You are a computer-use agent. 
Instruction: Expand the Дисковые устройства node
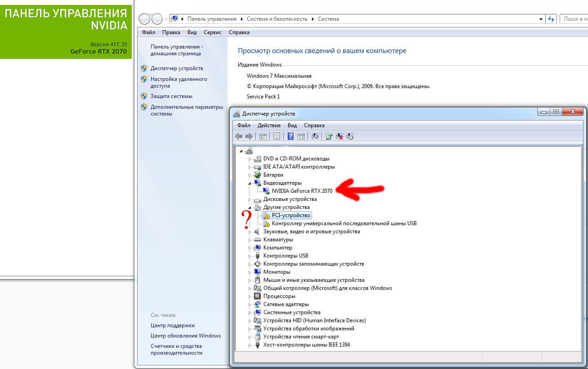point(250,199)
